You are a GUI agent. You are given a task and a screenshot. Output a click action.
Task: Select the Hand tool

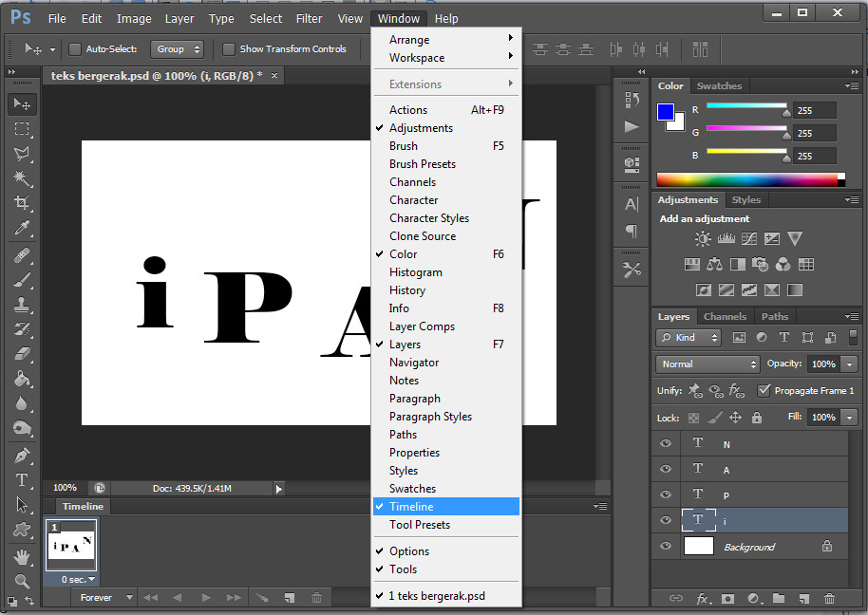click(x=22, y=557)
